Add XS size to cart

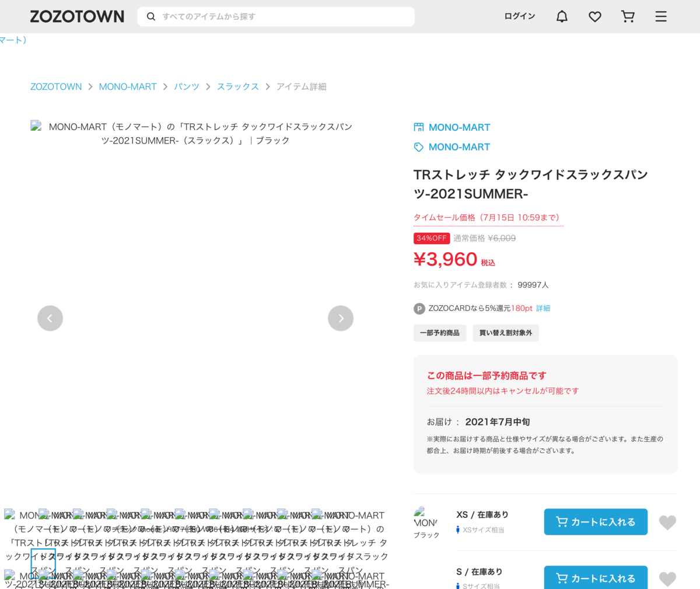pos(596,522)
